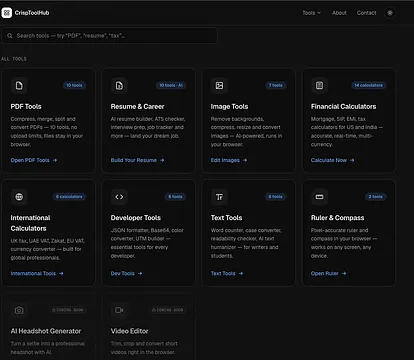Screen dimensions: 414x360
Task: Open the International Tools link
Action: [37, 273]
